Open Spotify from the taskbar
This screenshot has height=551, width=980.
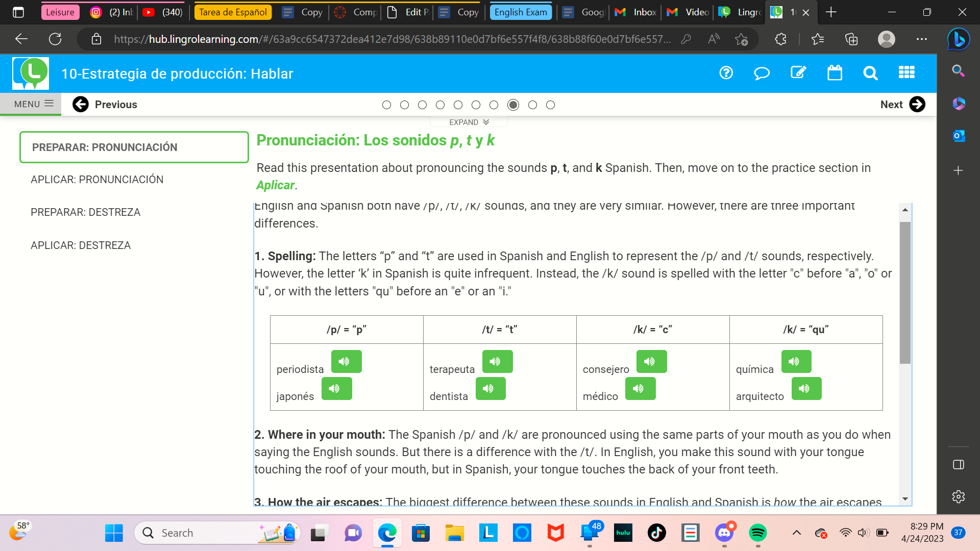click(x=757, y=533)
